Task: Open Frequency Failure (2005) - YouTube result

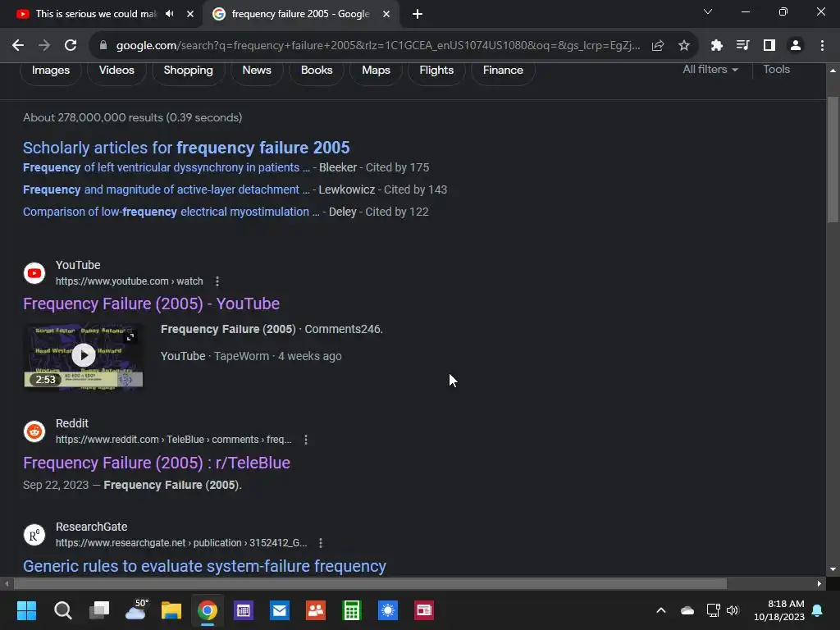Action: click(152, 304)
